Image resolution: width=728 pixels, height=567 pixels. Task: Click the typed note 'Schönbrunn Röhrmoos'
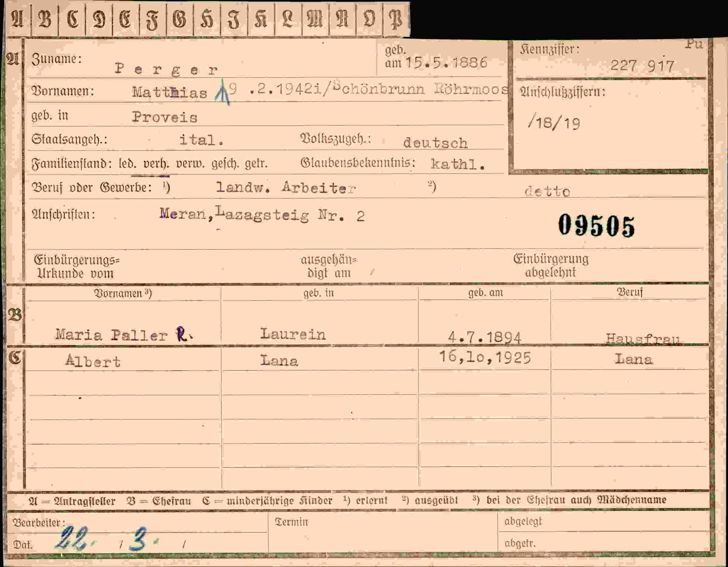[x=421, y=89]
